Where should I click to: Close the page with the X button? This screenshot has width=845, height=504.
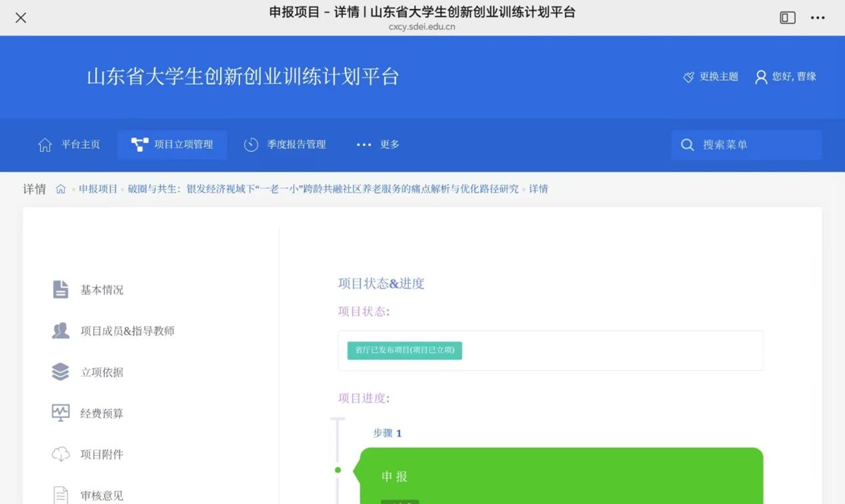pyautogui.click(x=21, y=18)
